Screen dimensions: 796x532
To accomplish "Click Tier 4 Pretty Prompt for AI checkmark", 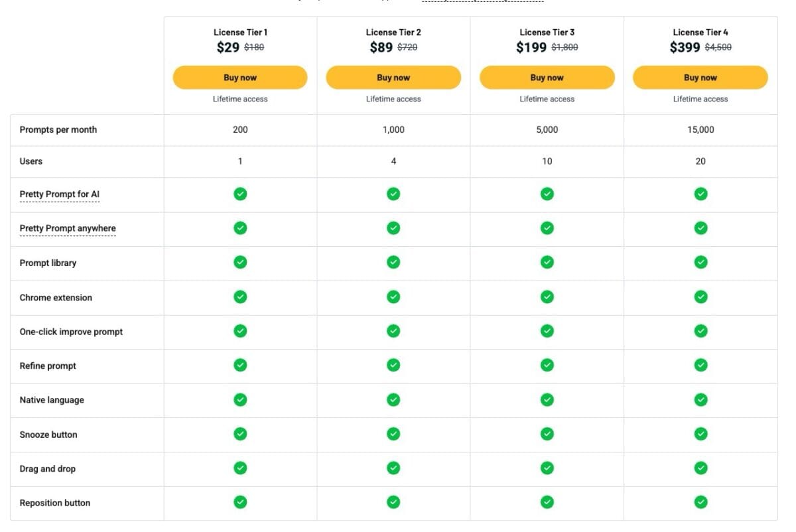I will coord(700,194).
